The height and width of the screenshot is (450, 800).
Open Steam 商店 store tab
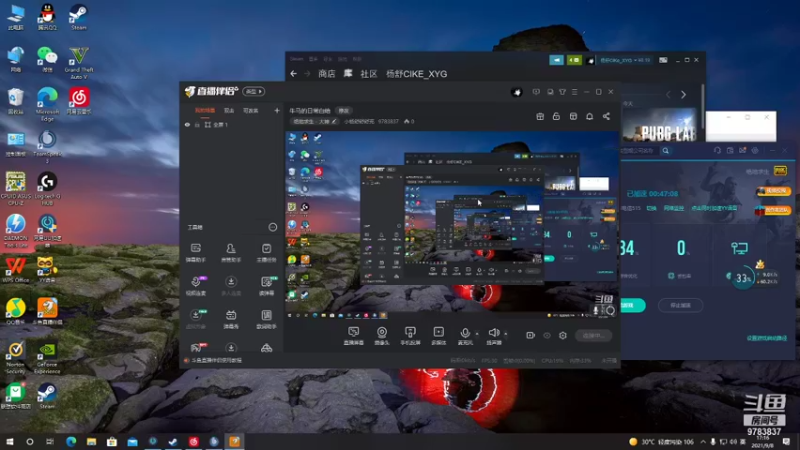(x=327, y=74)
